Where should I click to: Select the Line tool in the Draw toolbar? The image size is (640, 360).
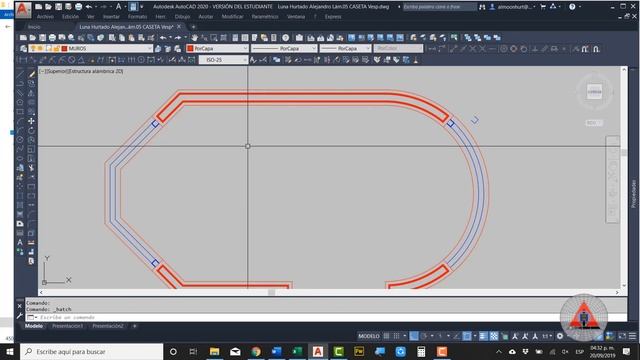click(20, 74)
